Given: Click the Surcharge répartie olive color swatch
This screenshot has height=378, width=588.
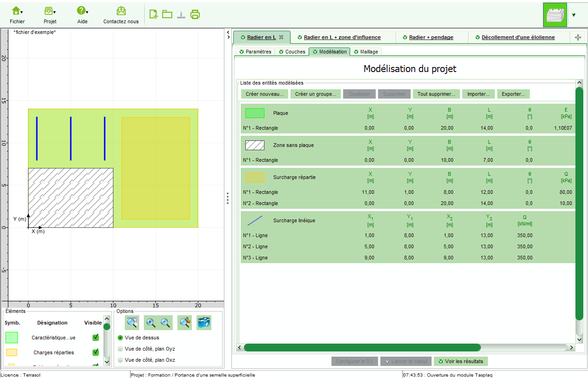Looking at the screenshot, I should point(255,177).
